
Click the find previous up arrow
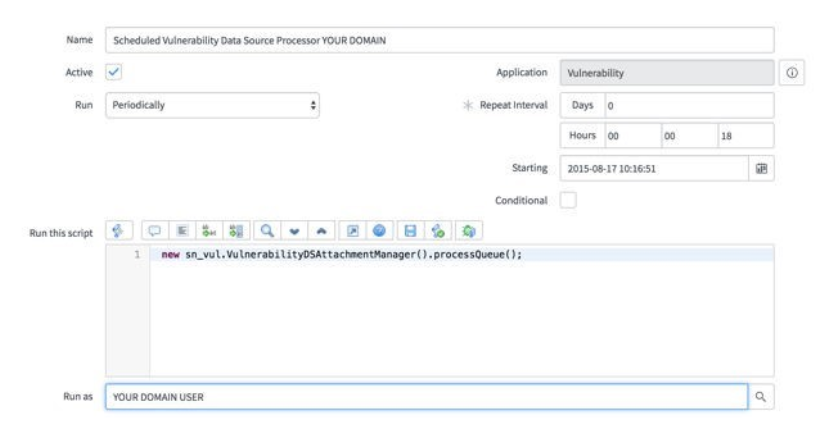[x=321, y=231]
